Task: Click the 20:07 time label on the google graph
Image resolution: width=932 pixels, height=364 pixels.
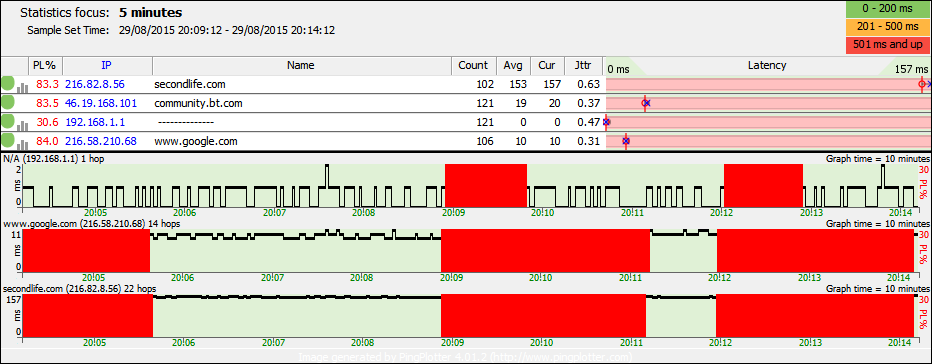Action: (272, 278)
